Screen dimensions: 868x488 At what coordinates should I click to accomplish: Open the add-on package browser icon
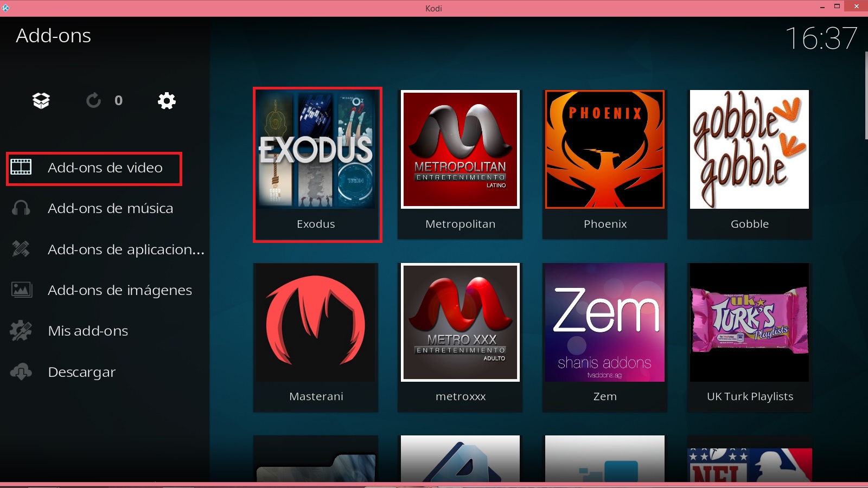coord(40,100)
